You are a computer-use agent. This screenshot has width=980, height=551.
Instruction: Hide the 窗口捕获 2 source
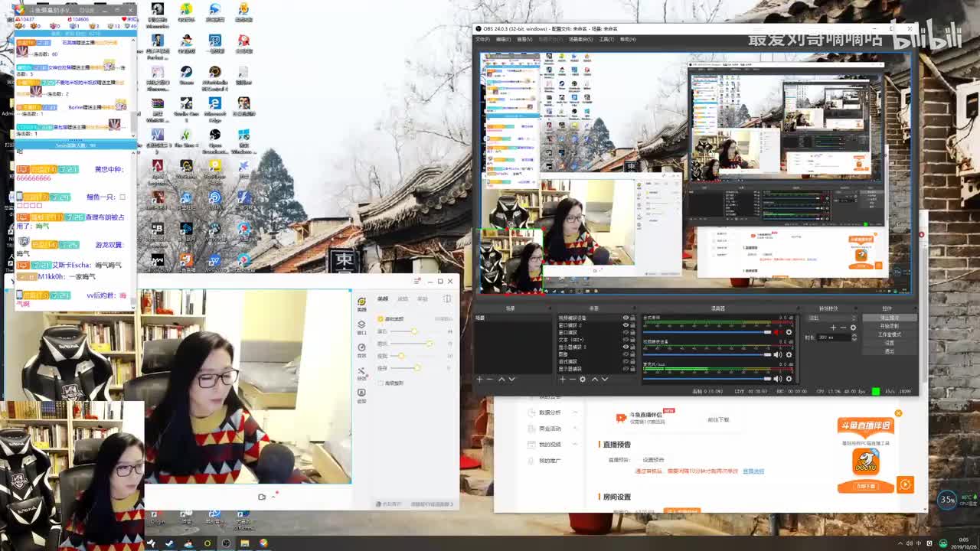(x=626, y=325)
